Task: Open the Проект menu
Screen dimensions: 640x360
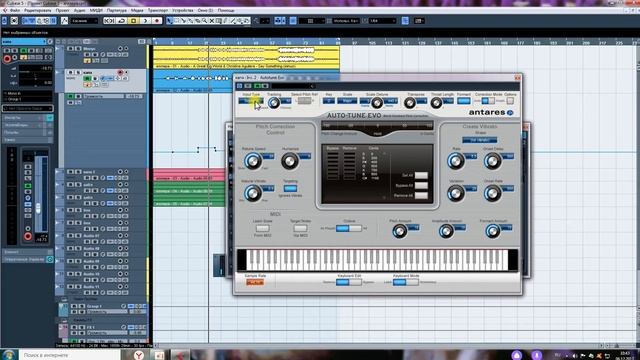Action: pos(62,10)
